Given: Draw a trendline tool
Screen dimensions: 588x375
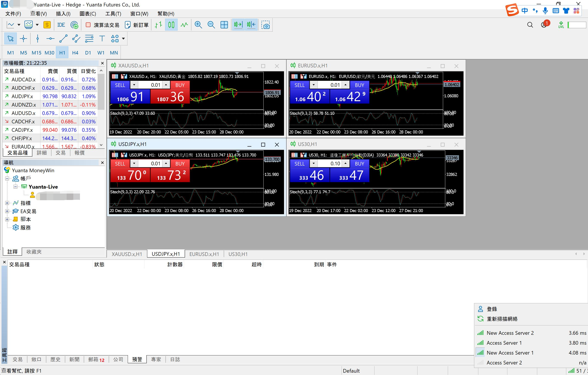Looking at the screenshot, I should point(63,39).
